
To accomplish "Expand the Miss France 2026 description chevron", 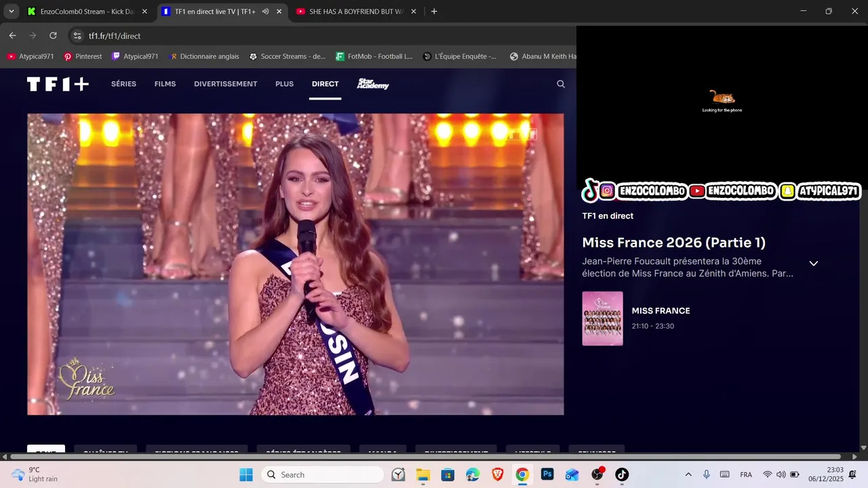I will pyautogui.click(x=814, y=263).
